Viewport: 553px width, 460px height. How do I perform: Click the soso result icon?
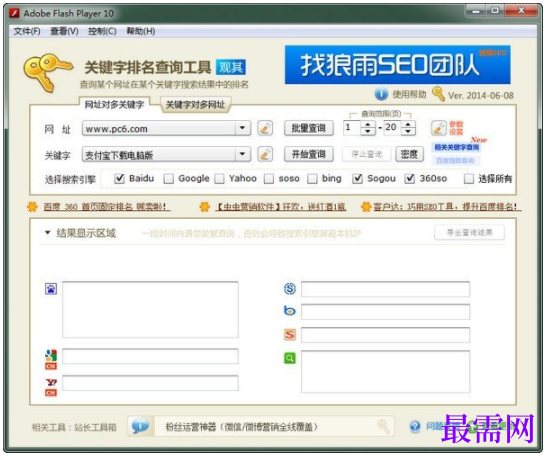pos(290,289)
